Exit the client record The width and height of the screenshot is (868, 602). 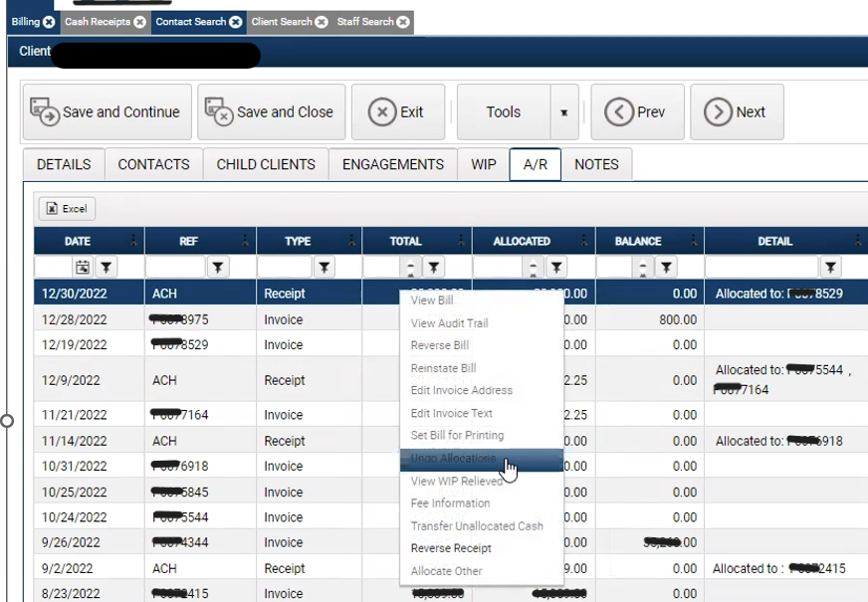tap(398, 111)
